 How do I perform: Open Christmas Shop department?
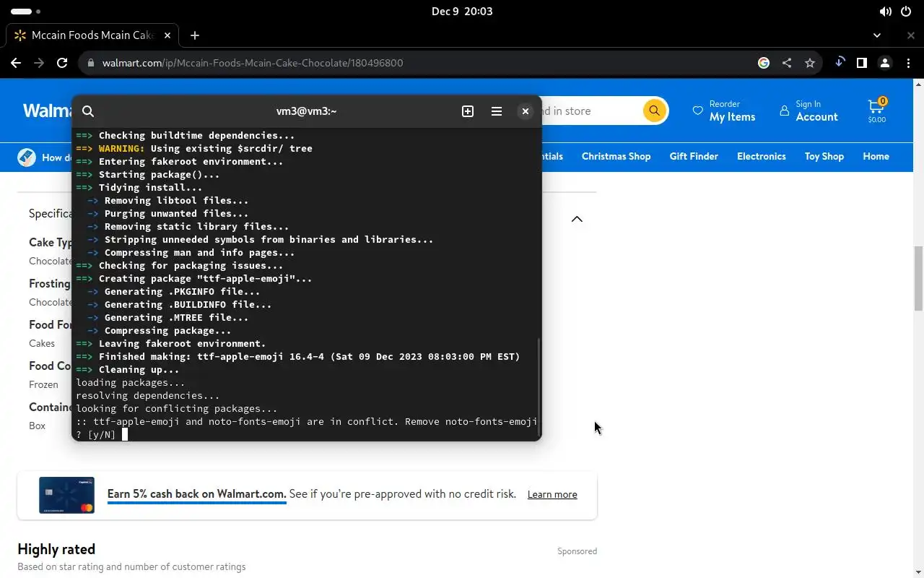click(x=616, y=156)
